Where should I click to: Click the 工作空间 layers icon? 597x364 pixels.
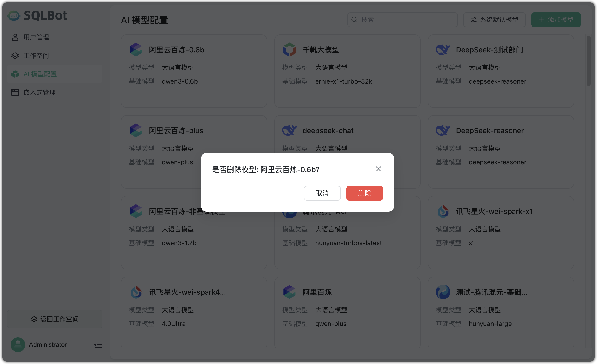pyautogui.click(x=15, y=55)
